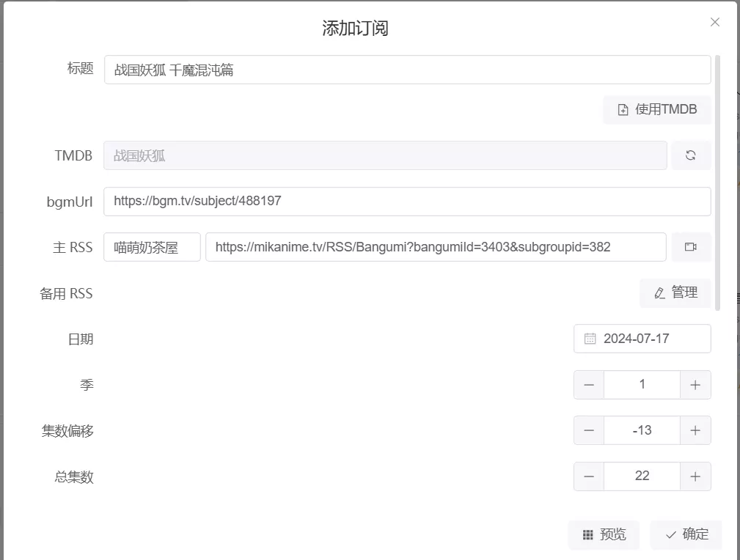740x560 pixels.
Task: Click the 喵萌奶茶屋 subgroup field
Action: pyautogui.click(x=152, y=247)
